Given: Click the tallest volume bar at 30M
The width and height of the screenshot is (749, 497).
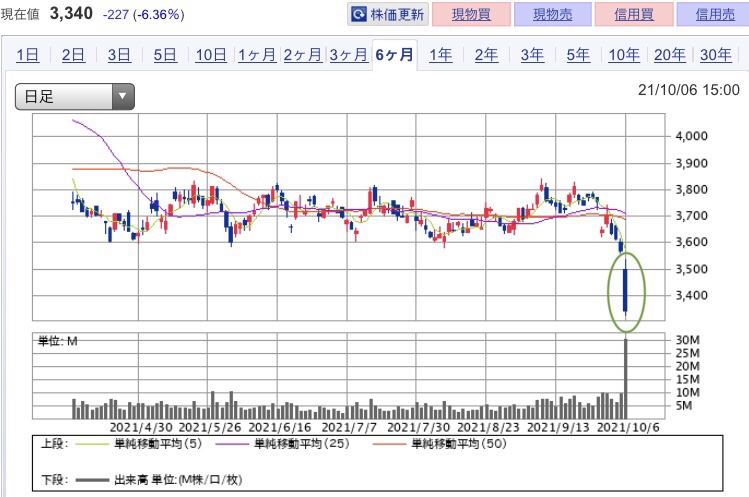Looking at the screenshot, I should [626, 379].
